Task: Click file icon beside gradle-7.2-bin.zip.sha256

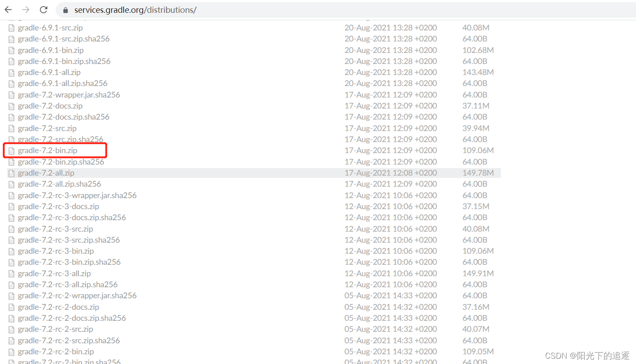Action: point(11,162)
